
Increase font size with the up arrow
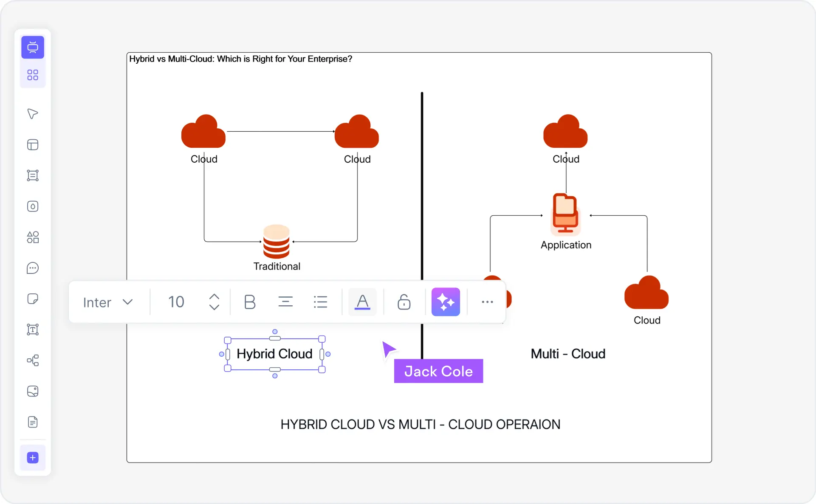tap(215, 296)
